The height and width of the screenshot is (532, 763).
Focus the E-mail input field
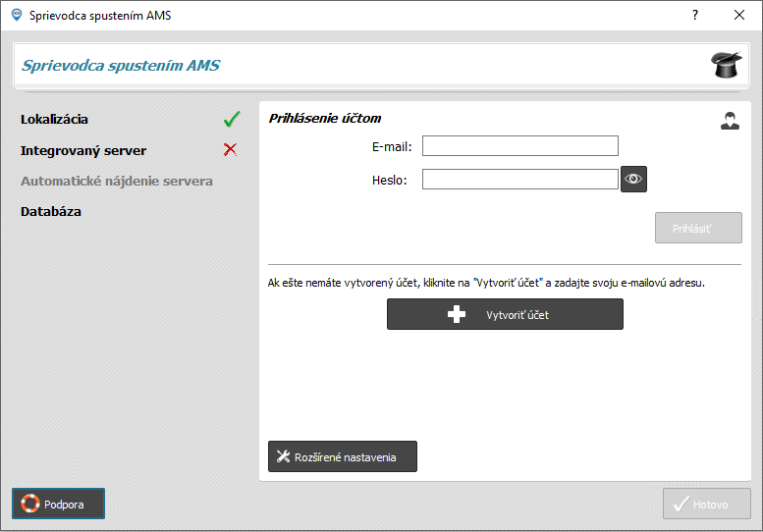(520, 146)
